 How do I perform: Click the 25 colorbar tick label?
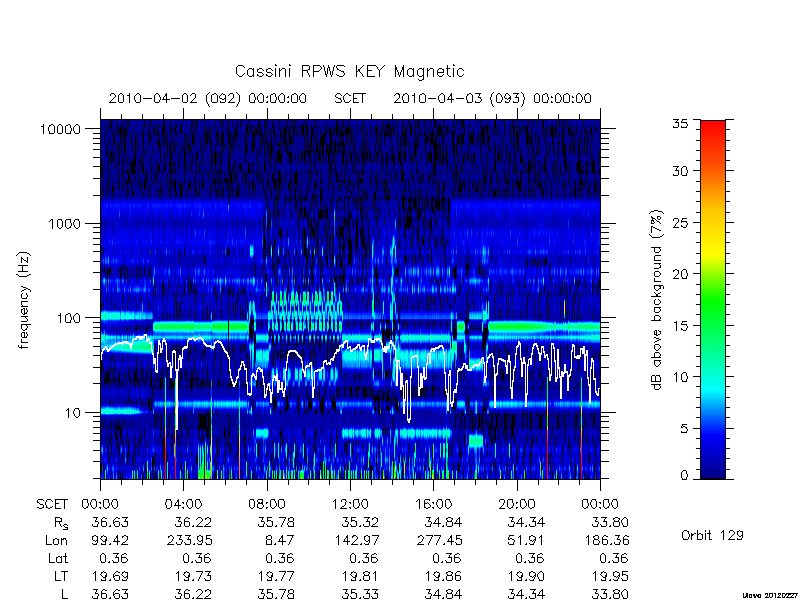[x=680, y=222]
